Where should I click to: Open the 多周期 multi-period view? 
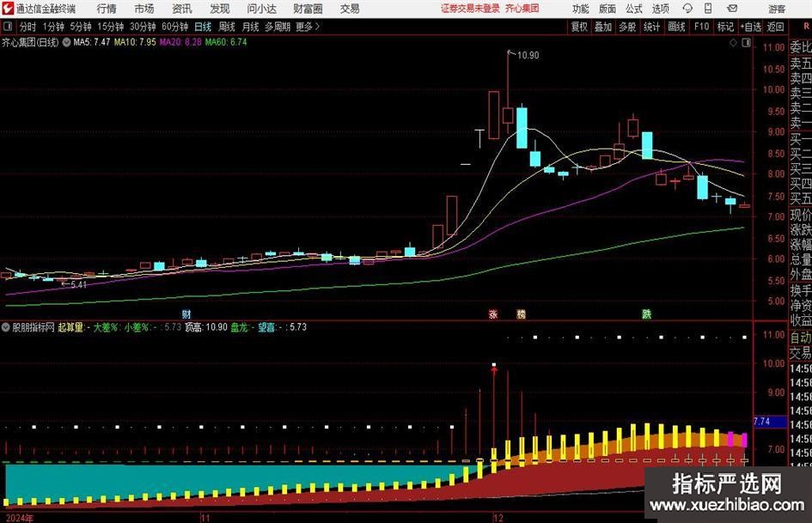point(278,27)
